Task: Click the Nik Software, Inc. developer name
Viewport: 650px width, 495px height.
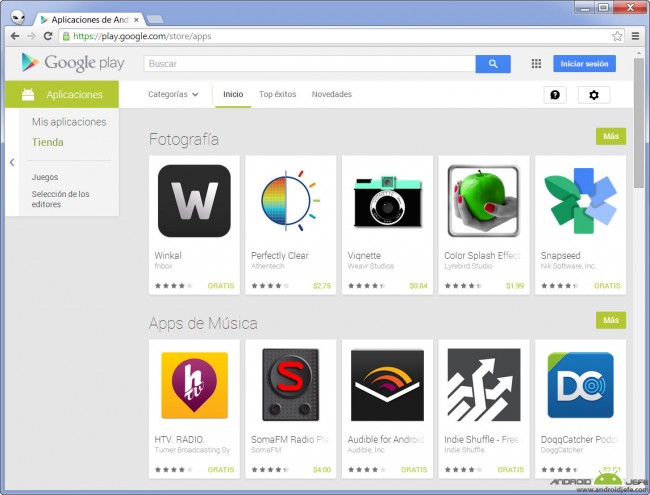Action: (568, 266)
